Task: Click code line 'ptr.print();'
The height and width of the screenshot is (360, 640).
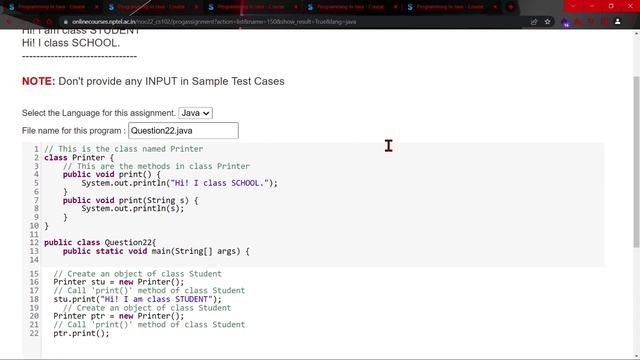Action: [81, 333]
